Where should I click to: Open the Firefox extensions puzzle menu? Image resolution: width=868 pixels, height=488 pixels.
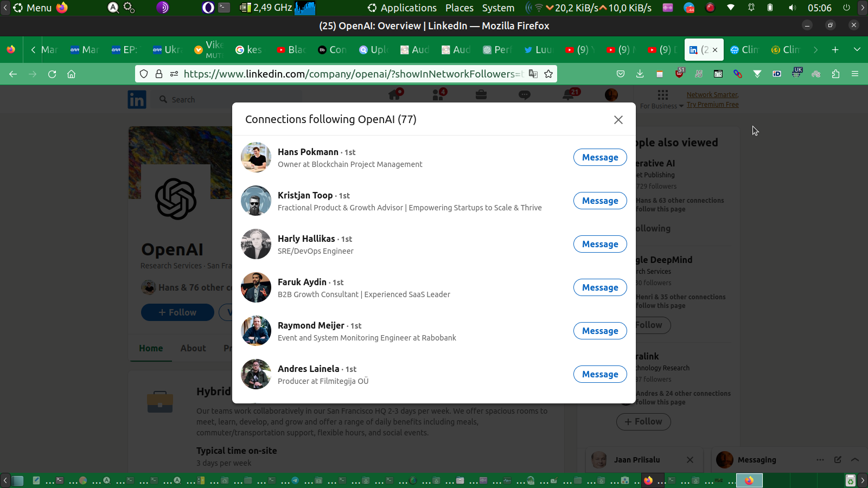[835, 74]
